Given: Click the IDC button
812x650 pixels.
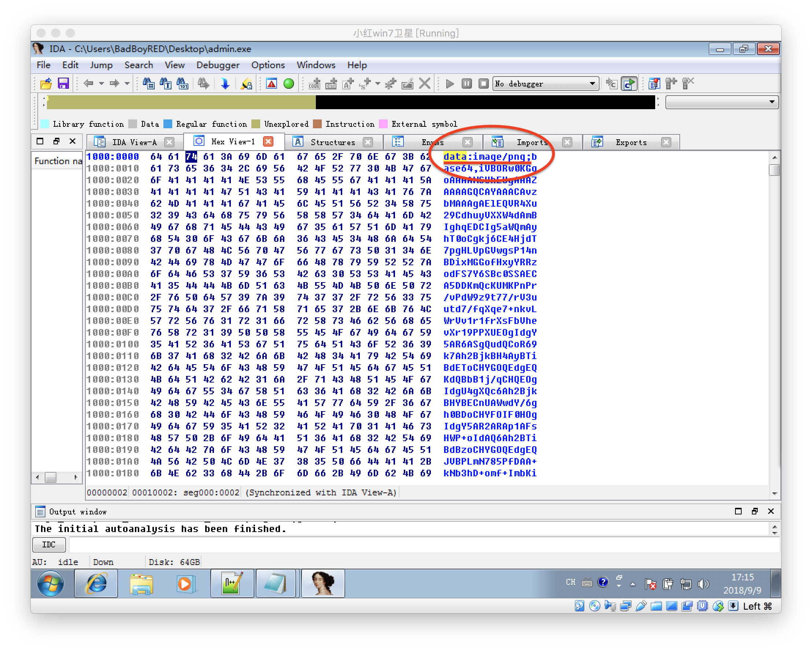Looking at the screenshot, I should (49, 544).
